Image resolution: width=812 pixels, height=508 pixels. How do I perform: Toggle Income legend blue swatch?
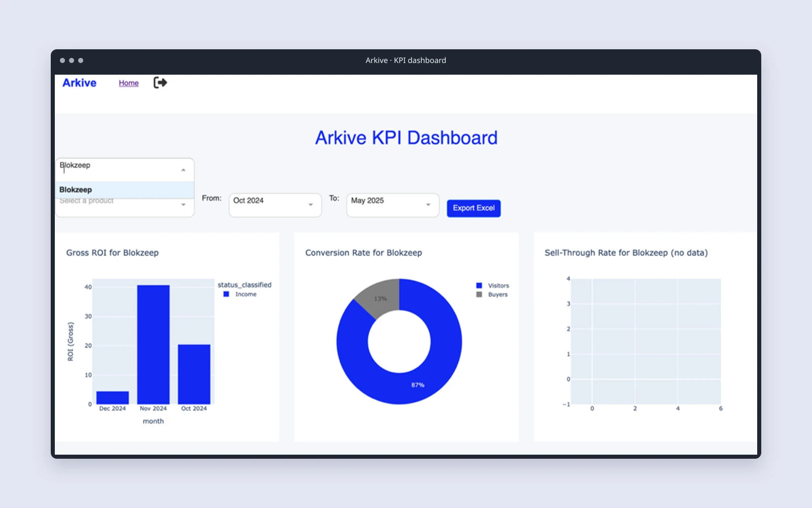pyautogui.click(x=226, y=294)
